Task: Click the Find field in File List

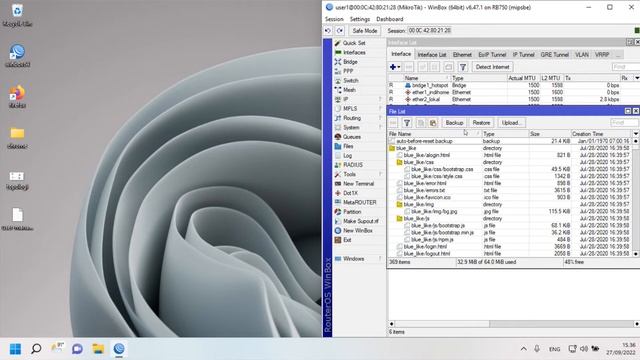Action: [624, 123]
